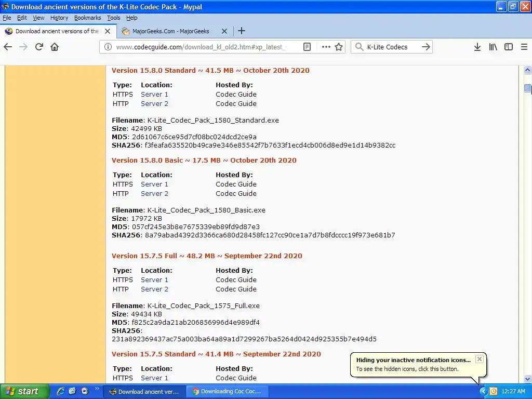Open the browser home page

coord(55,47)
